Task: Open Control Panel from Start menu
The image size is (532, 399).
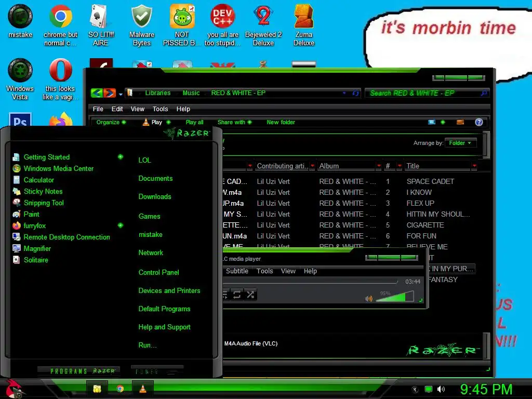Action: click(158, 272)
